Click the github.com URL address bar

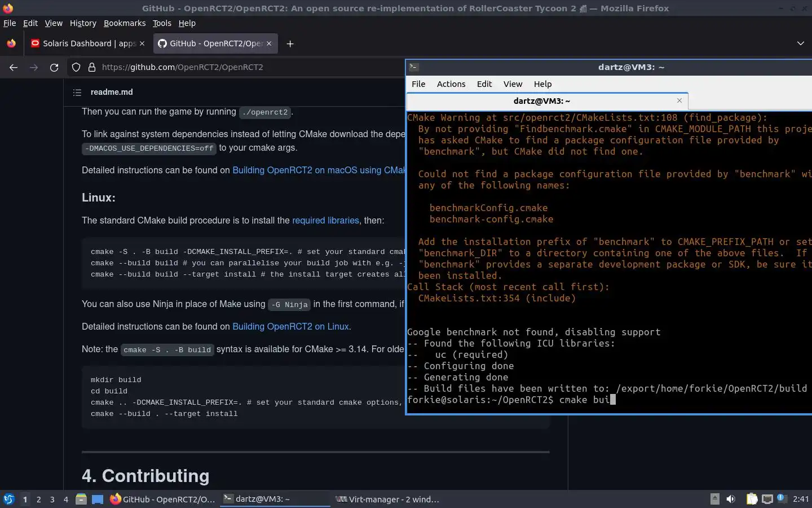(x=182, y=67)
